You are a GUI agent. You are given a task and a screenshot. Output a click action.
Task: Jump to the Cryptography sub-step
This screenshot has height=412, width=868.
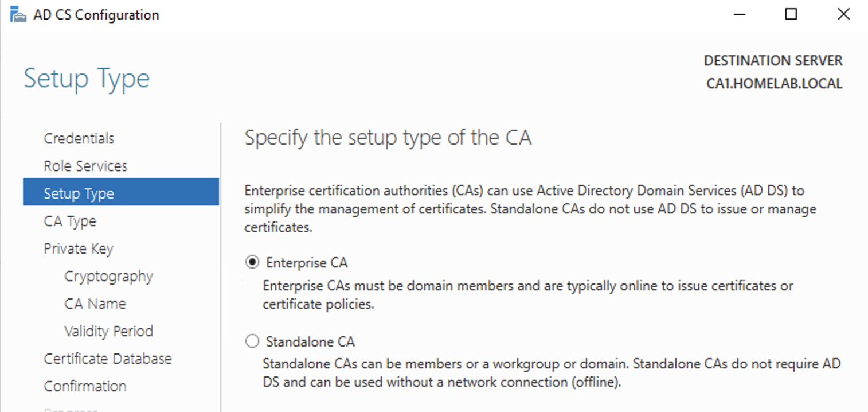coord(109,276)
